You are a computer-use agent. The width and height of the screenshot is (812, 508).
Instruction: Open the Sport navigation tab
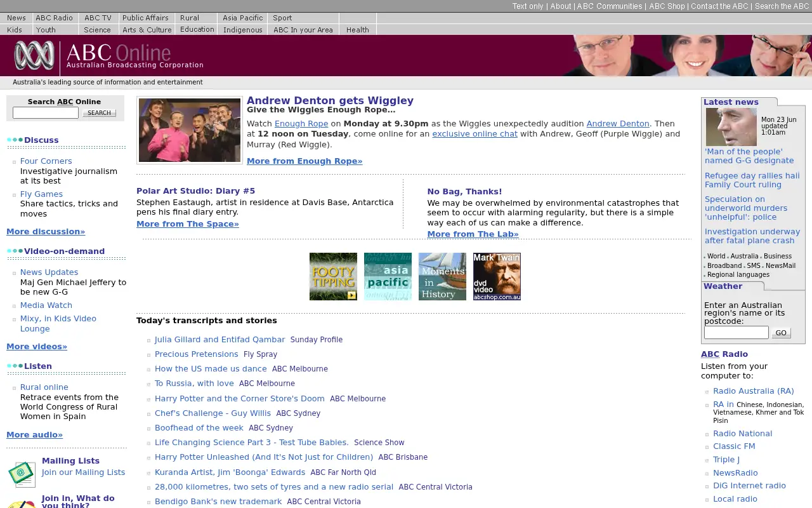tap(282, 18)
